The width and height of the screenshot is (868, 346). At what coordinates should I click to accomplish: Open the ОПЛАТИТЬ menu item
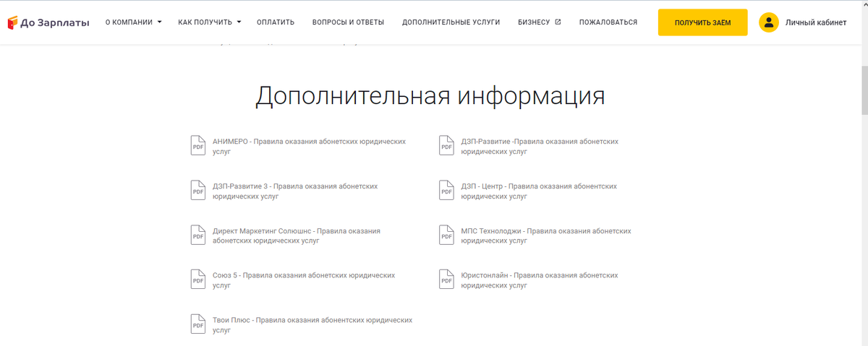pos(276,22)
